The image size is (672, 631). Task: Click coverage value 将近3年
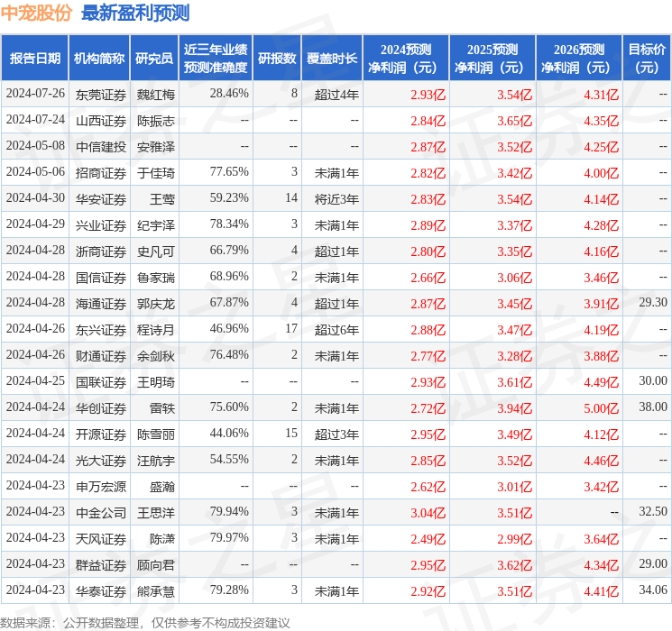(x=336, y=199)
